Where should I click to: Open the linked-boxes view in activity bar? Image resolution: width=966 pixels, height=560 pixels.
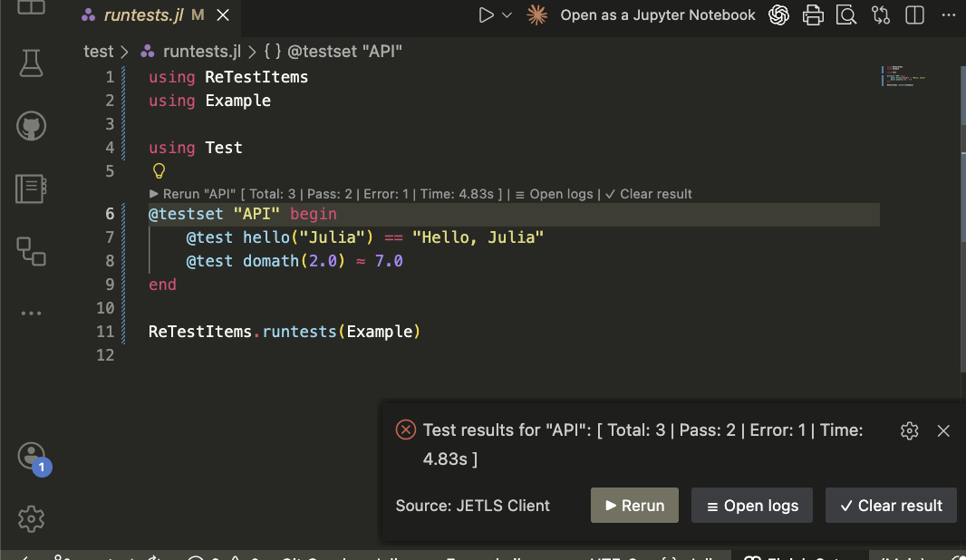tap(31, 251)
